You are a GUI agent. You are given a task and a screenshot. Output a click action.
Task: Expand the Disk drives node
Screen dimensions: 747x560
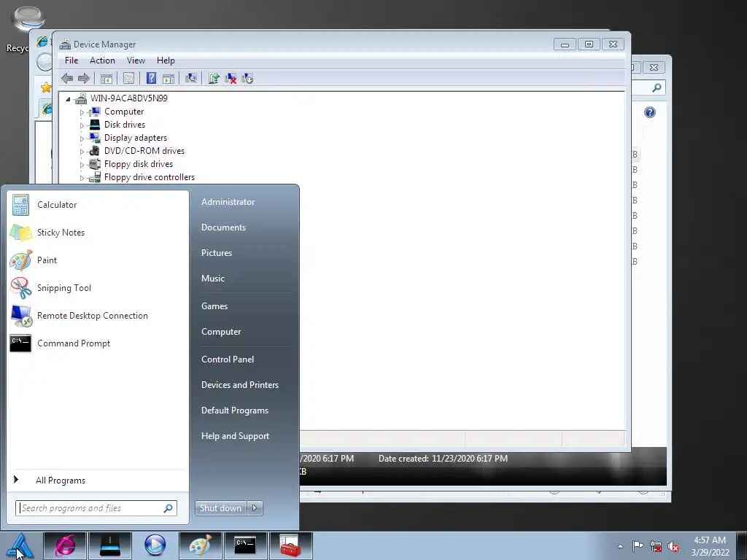click(82, 125)
